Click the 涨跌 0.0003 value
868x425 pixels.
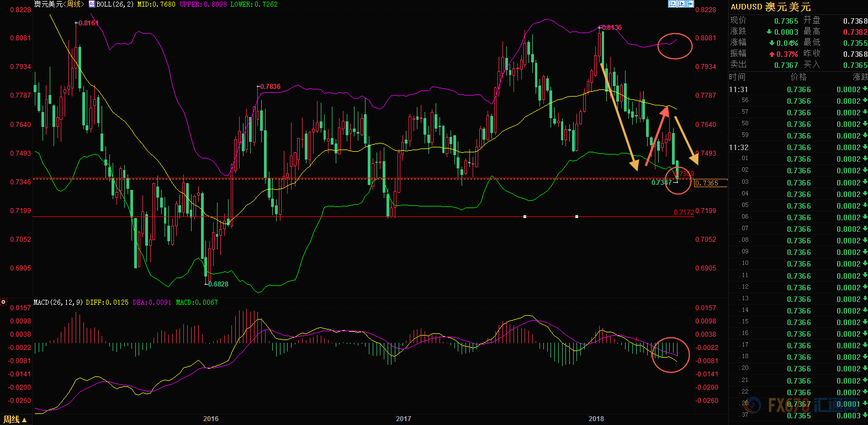(x=786, y=32)
